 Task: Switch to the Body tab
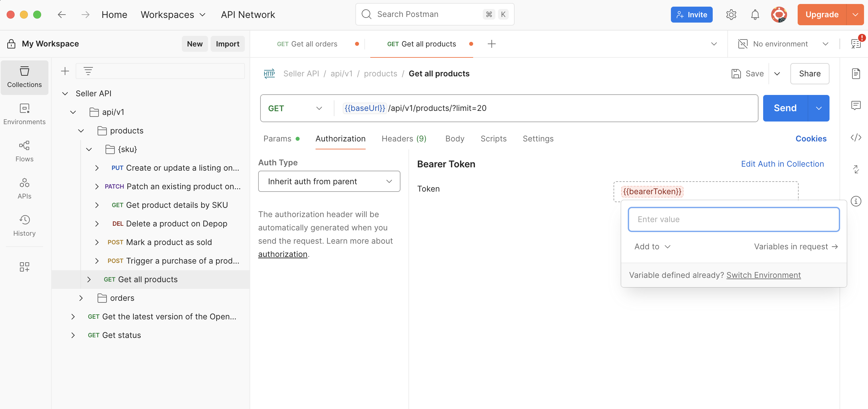click(455, 138)
